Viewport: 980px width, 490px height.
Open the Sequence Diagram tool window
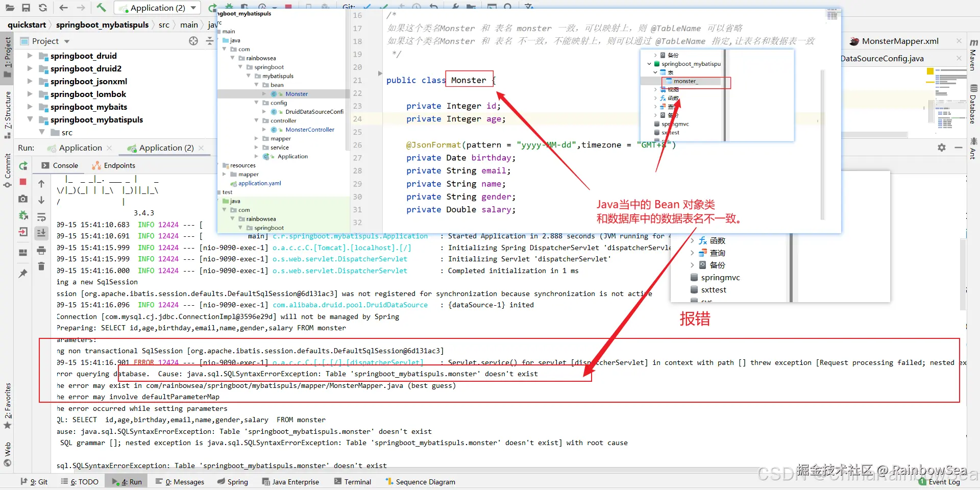pyautogui.click(x=421, y=482)
